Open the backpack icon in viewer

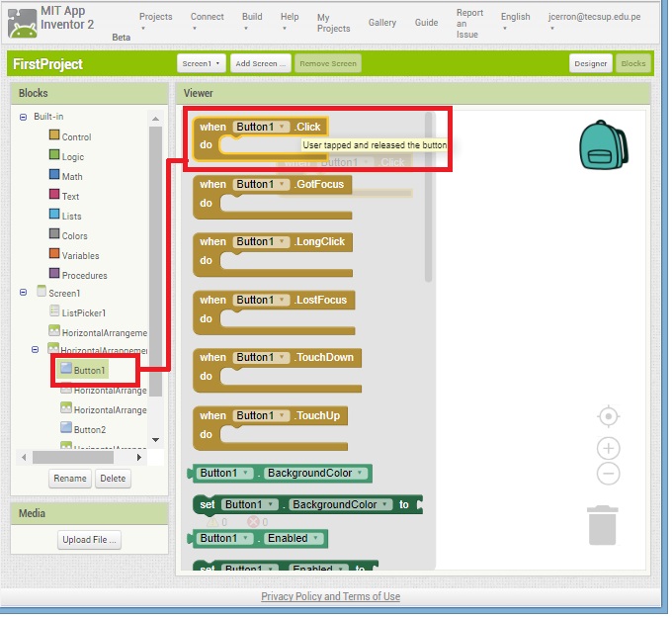tap(604, 145)
